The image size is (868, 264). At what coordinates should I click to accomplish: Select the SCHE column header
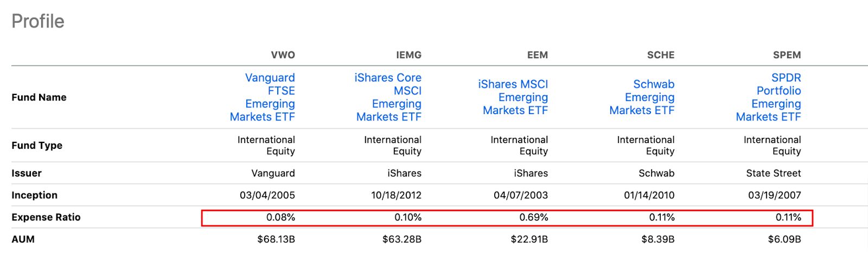(660, 55)
